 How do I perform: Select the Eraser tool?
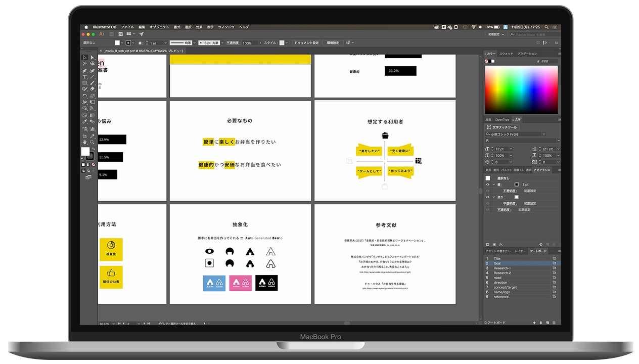pyautogui.click(x=93, y=89)
